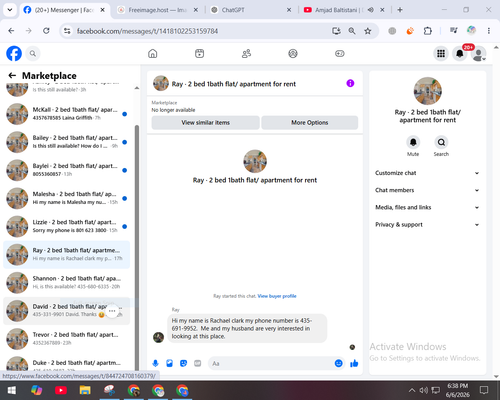Viewport: 500px width, 400px height.
Task: Open McKall's apartment chat
Action: pos(67,114)
